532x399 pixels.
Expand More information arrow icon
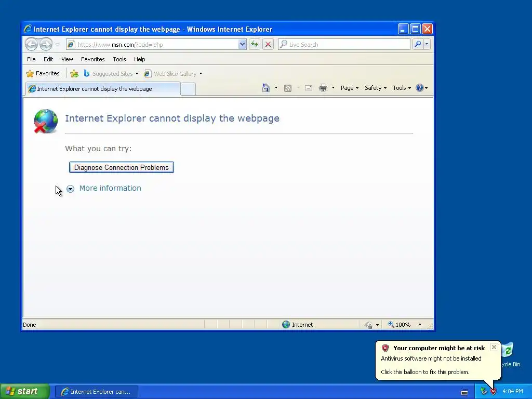[x=70, y=189]
